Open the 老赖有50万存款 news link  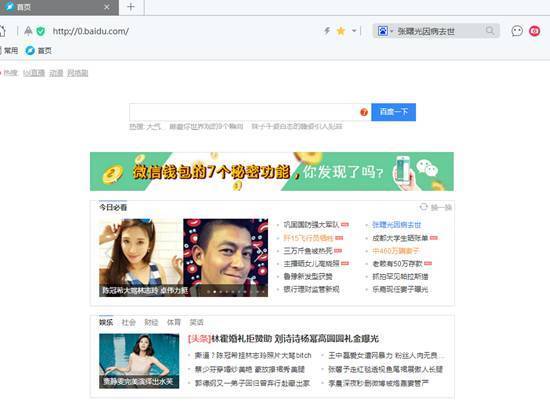pos(397,263)
